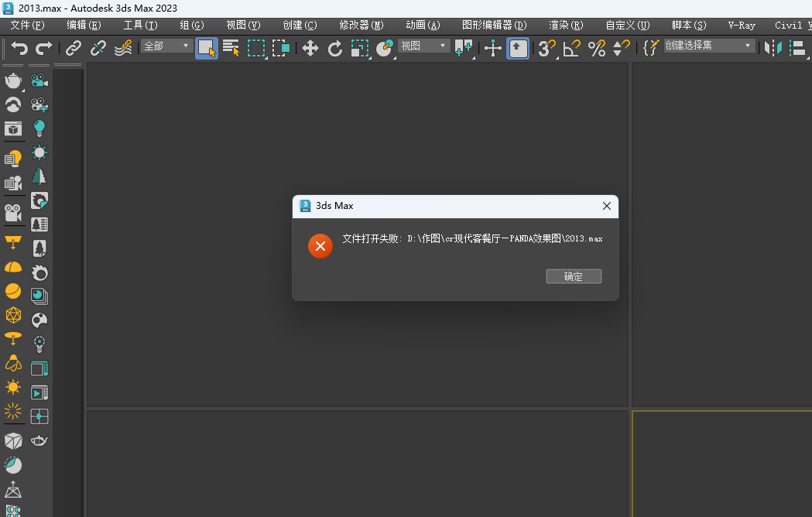Open the 渲染(R) menu
This screenshot has height=517, width=812.
[x=566, y=25]
